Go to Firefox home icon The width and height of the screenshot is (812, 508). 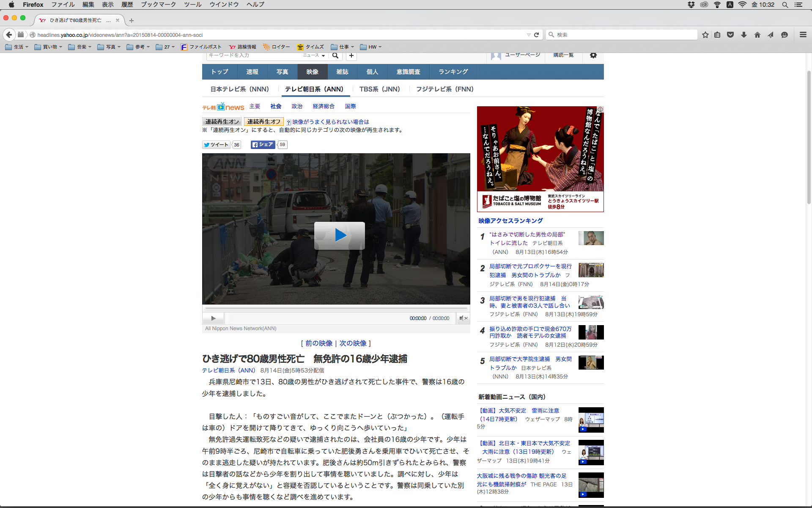pos(757,35)
